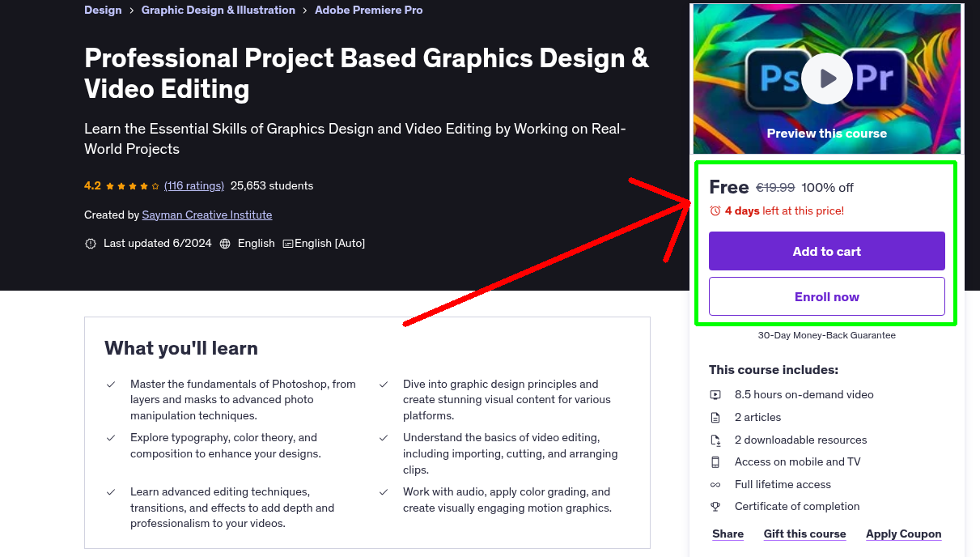Click the checkmark beside Understand the basics of video editing
The image size is (980, 557).
pos(384,438)
